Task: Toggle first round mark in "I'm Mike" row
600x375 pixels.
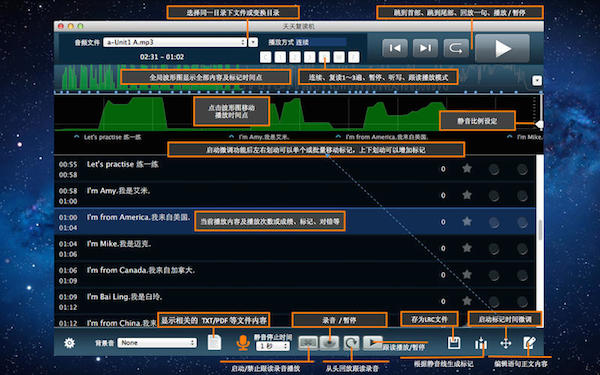Action: [494, 249]
